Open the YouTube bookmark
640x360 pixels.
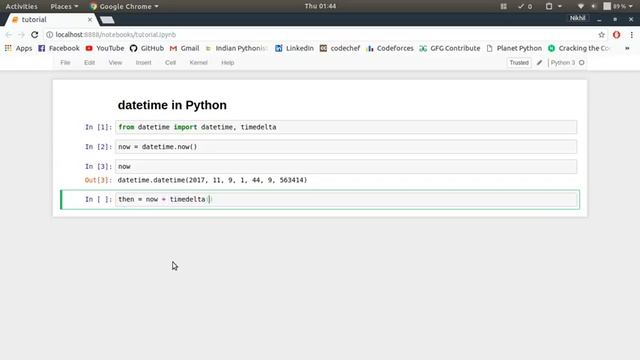coord(105,48)
